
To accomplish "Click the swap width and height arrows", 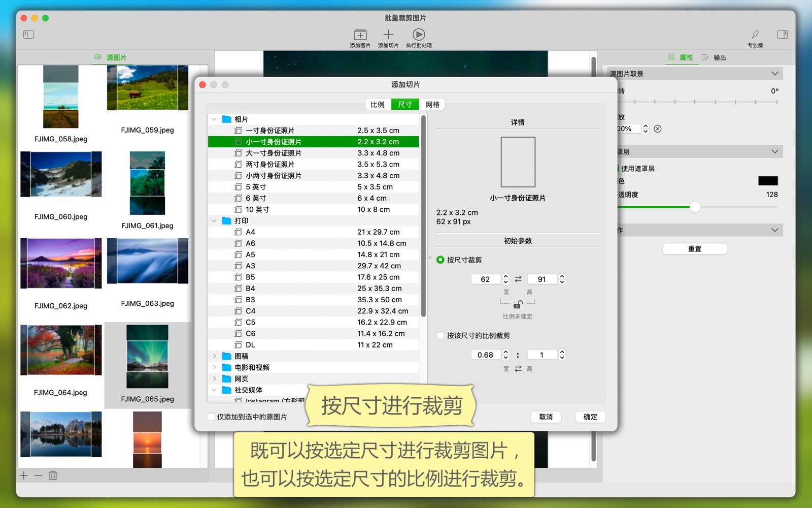I will (x=518, y=279).
